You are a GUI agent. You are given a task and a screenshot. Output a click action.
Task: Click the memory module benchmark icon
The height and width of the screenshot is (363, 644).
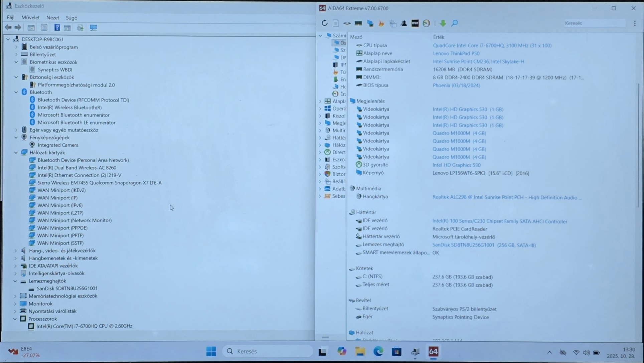(x=358, y=23)
